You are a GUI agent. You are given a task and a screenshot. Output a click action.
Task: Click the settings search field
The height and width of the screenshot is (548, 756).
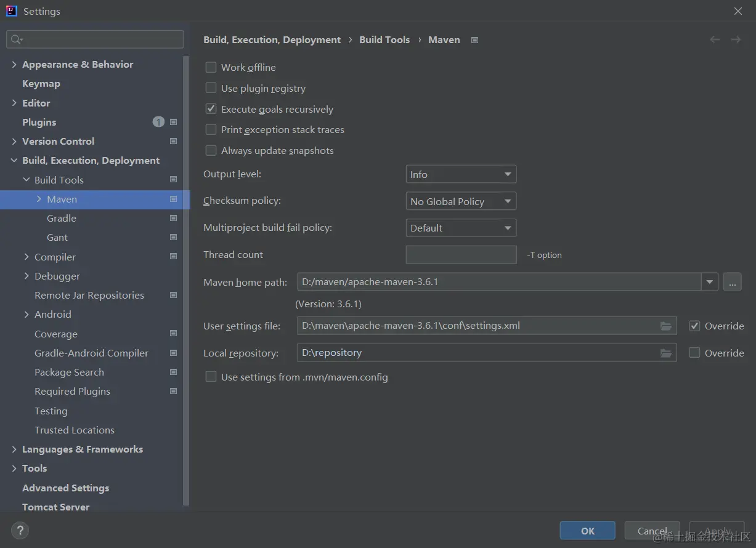click(x=95, y=39)
